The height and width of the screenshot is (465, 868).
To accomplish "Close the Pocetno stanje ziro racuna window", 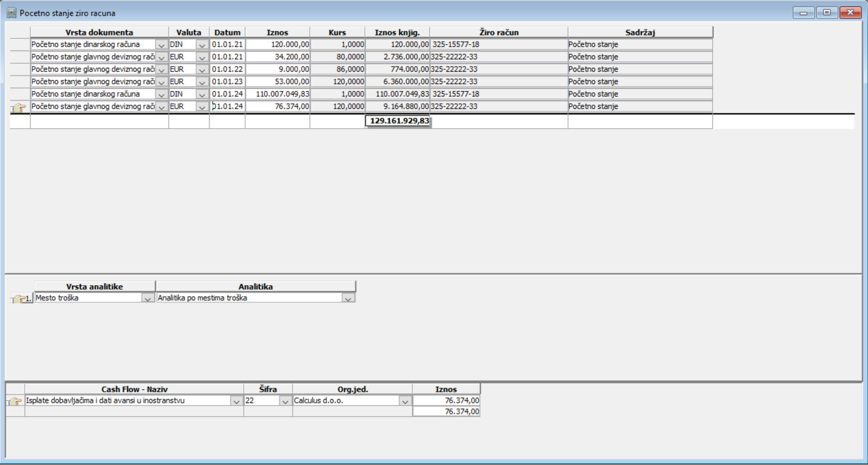I will [850, 12].
